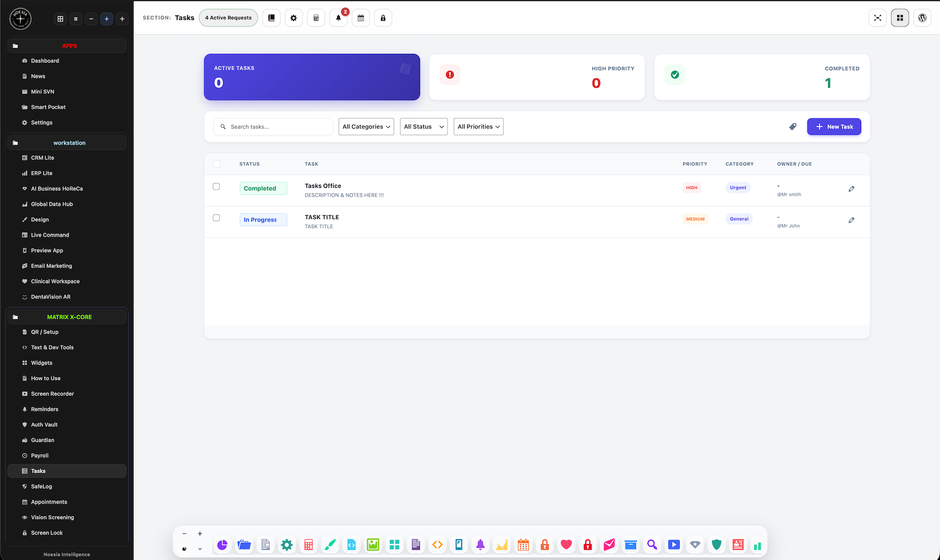Open the notifications bell in top toolbar
This screenshot has width=940, height=560.
pos(338,18)
